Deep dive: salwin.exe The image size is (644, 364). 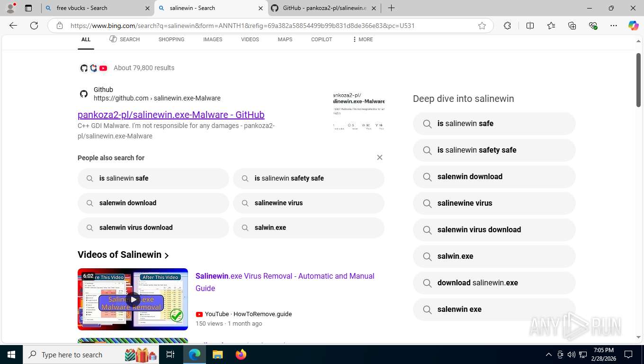pyautogui.click(x=494, y=256)
